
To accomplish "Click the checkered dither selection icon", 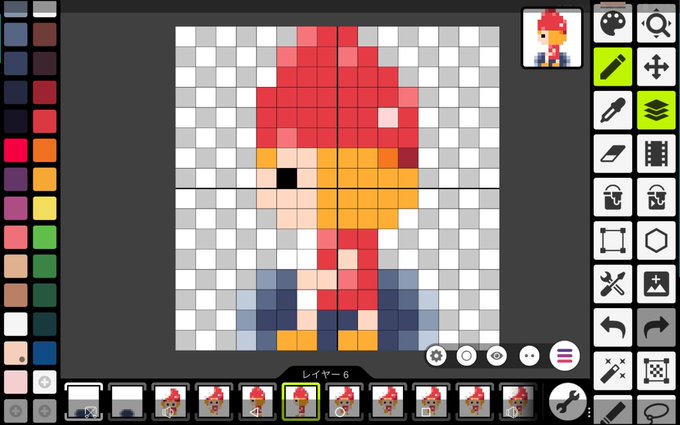I will 656,370.
